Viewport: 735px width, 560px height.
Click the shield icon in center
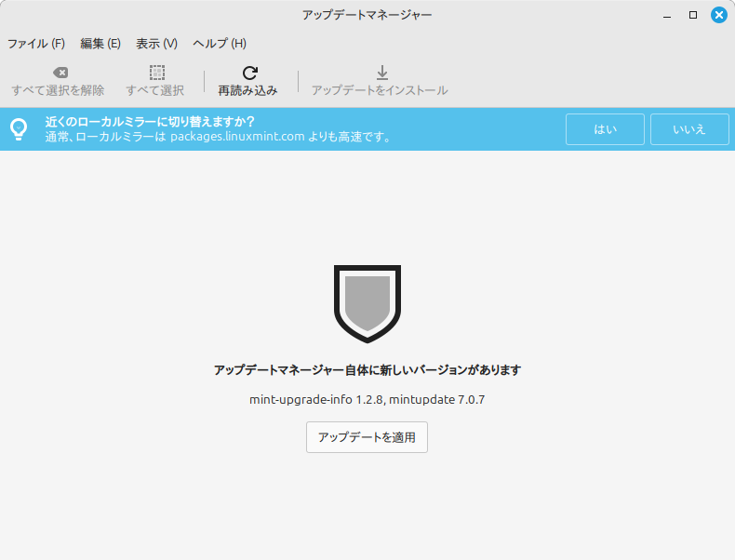(x=367, y=303)
